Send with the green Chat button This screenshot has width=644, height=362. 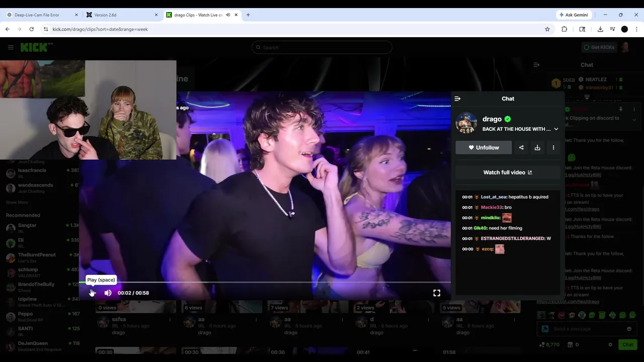pyautogui.click(x=628, y=344)
